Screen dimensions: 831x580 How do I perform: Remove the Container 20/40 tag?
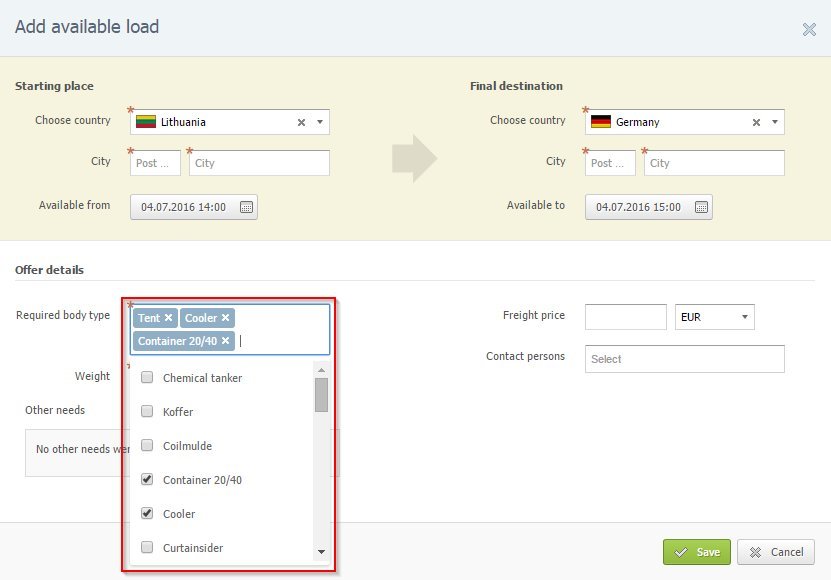pos(226,341)
